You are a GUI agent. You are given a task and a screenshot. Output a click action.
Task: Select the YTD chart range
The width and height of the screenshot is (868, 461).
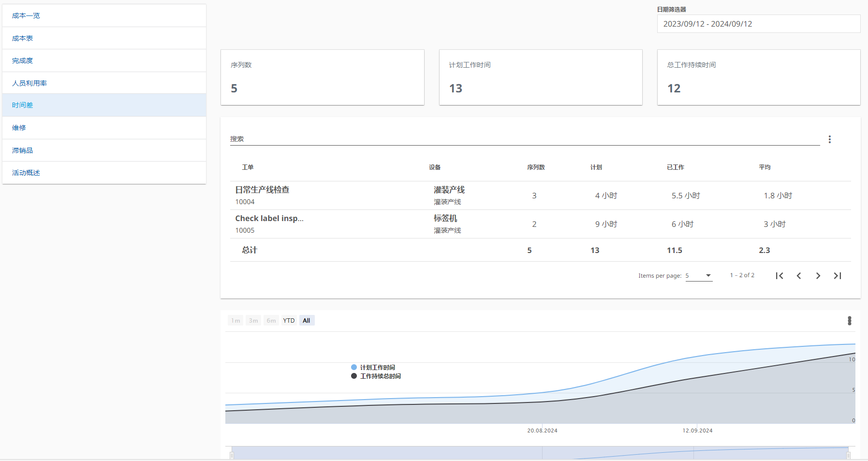[x=289, y=321]
